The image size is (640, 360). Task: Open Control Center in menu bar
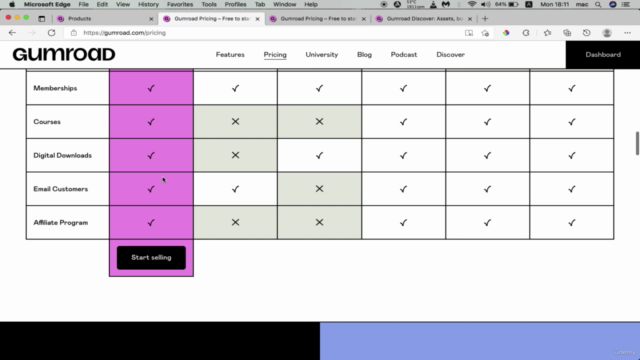pyautogui.click(x=626, y=4)
